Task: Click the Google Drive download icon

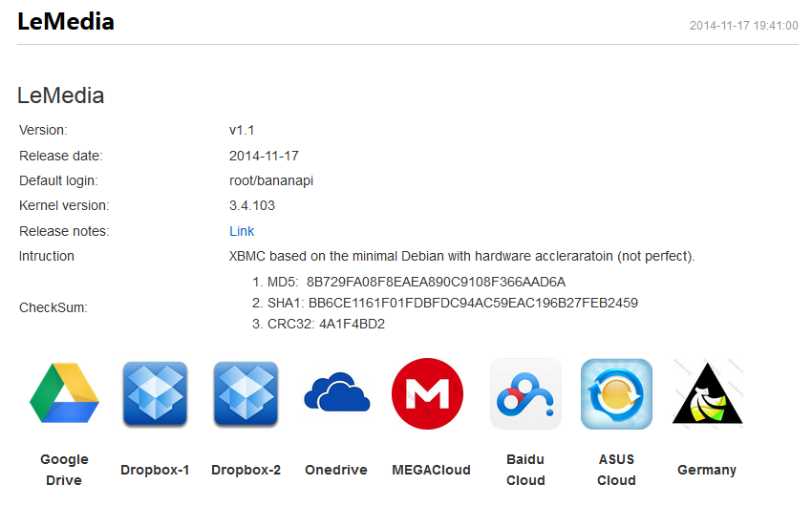Action: pyautogui.click(x=64, y=393)
